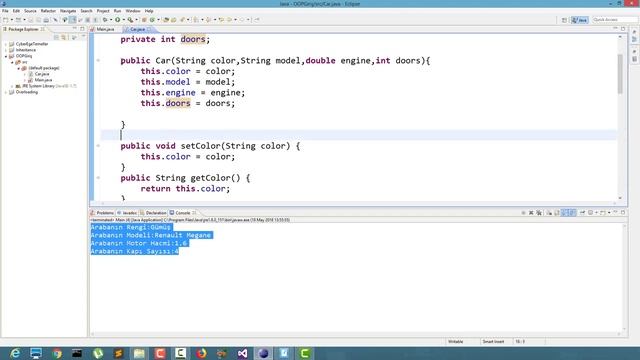
Task: Select the Java perspective button
Action: click(580, 20)
